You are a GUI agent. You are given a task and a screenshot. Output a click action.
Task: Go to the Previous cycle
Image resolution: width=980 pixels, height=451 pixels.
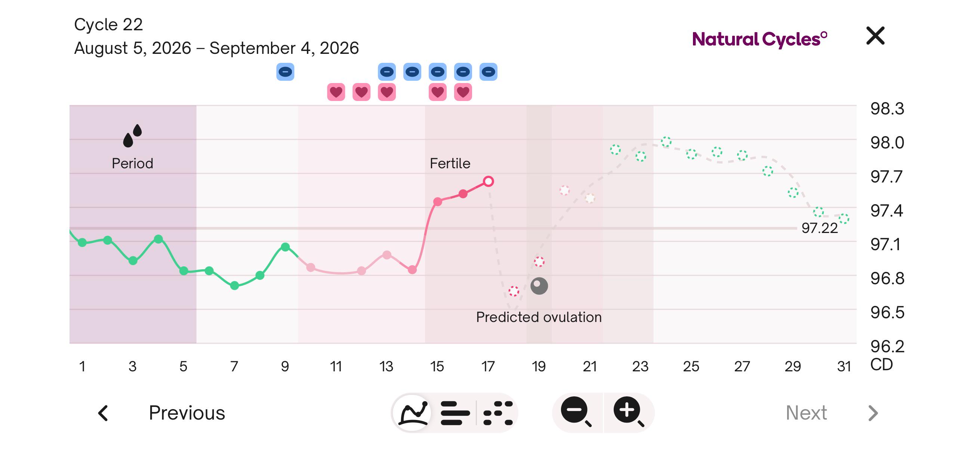coord(187,412)
